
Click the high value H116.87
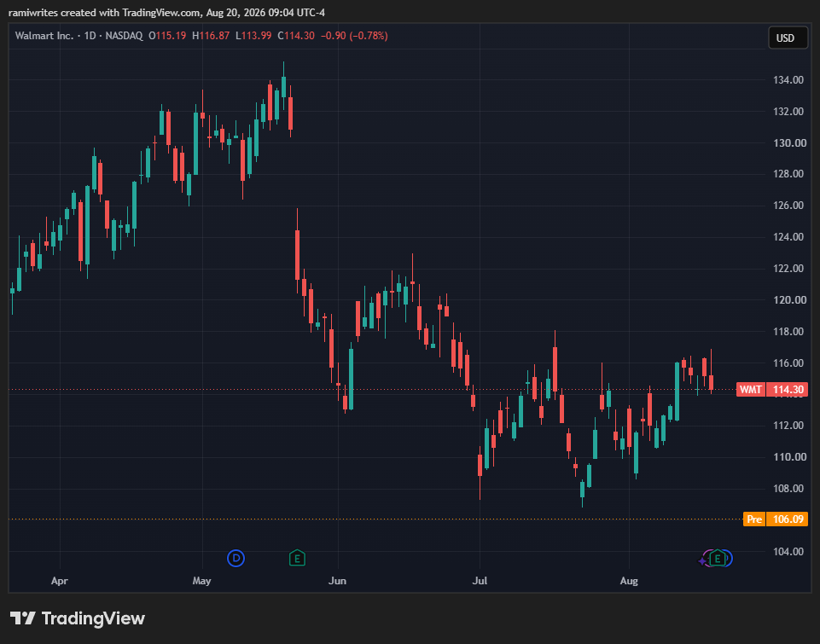[211, 36]
